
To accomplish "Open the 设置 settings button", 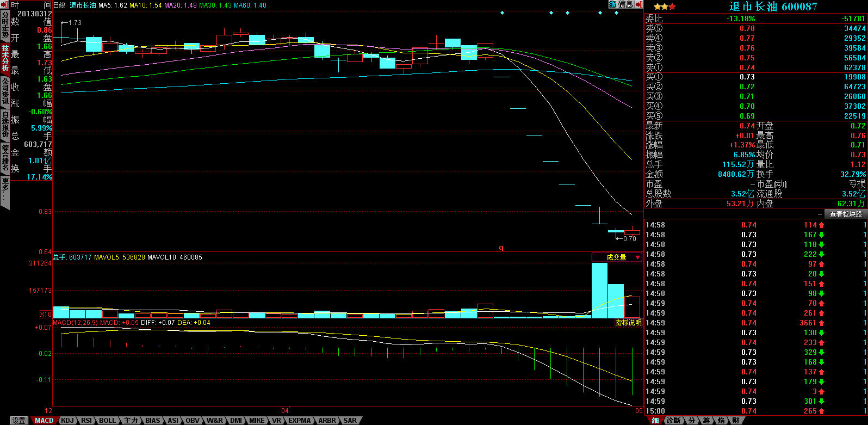I will [19, 421].
